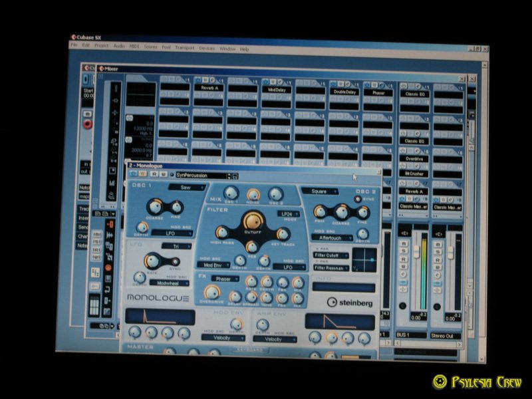Click the global solo button in Mixer common panel
The height and width of the screenshot is (399, 532).
[97, 242]
